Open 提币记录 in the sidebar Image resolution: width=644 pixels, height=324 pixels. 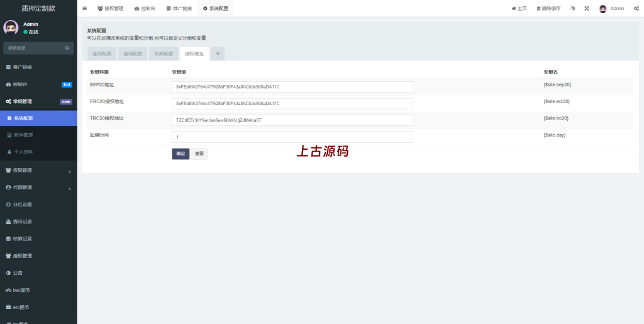[38, 221]
